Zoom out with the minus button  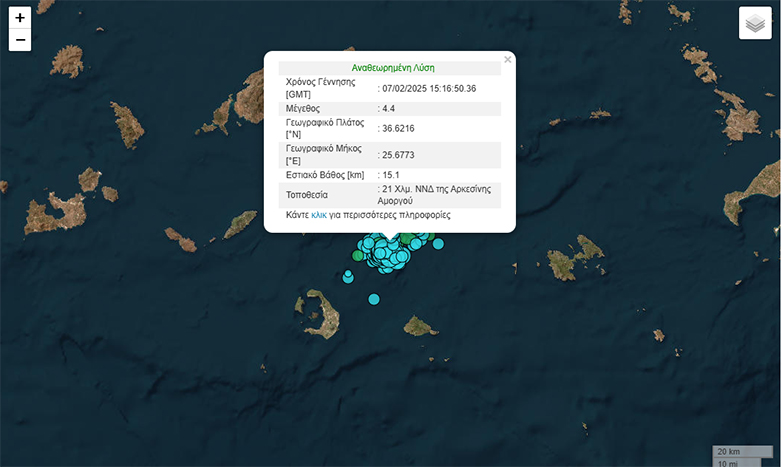click(20, 41)
